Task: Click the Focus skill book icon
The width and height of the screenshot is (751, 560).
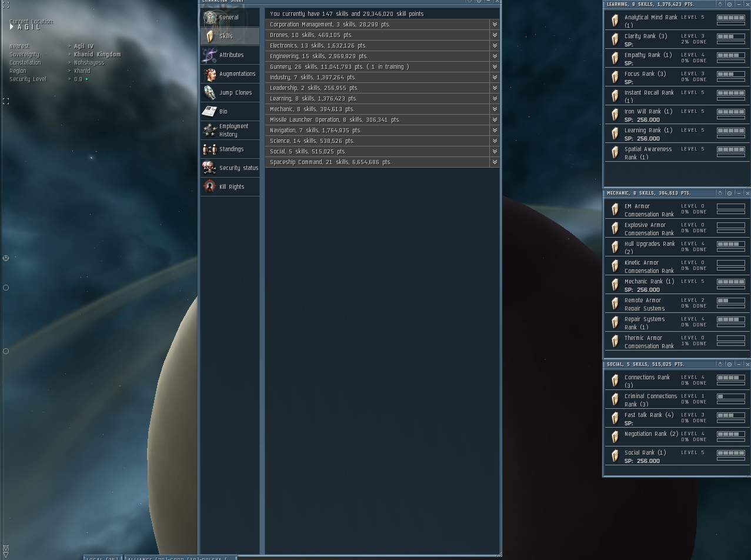Action: point(615,77)
